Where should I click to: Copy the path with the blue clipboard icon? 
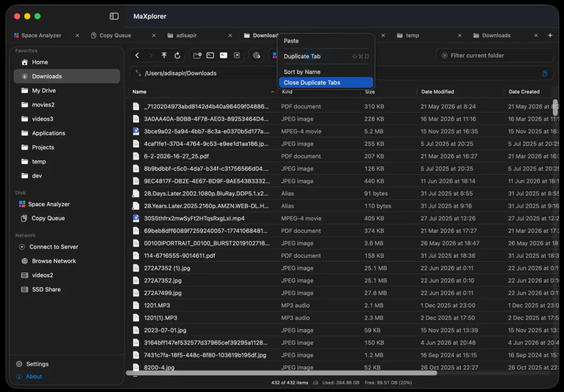coord(545,73)
